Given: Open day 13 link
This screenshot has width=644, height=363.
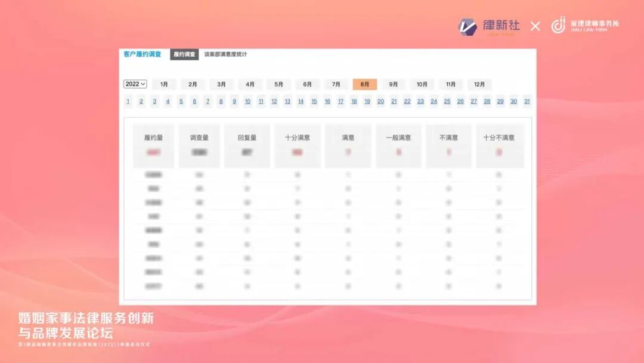Looking at the screenshot, I should (x=287, y=101).
